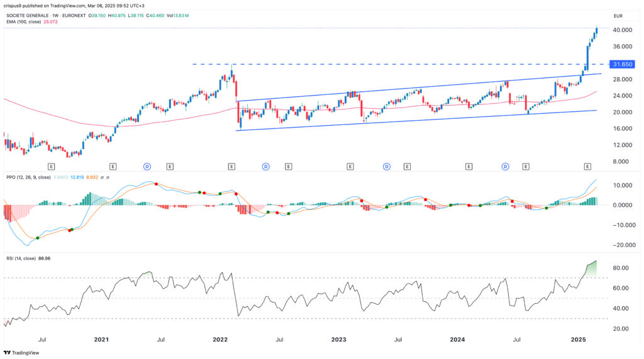Image resolution: width=644 pixels, height=359 pixels.
Task: Click the green PPO crossover dot near Jul 2020
Action: pyautogui.click(x=38, y=238)
